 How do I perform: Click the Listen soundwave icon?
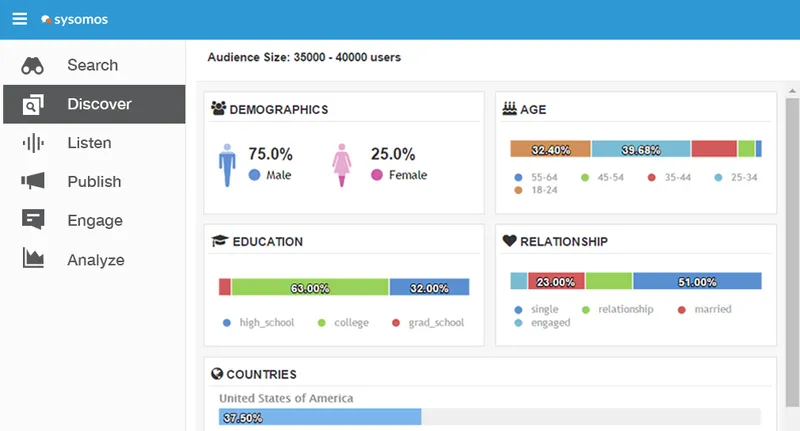pyautogui.click(x=33, y=143)
